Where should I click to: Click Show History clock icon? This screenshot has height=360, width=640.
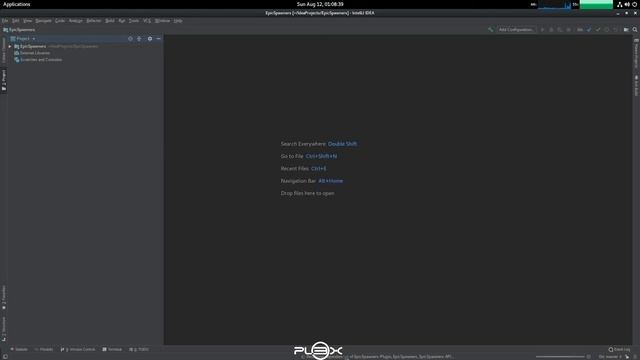(607, 30)
